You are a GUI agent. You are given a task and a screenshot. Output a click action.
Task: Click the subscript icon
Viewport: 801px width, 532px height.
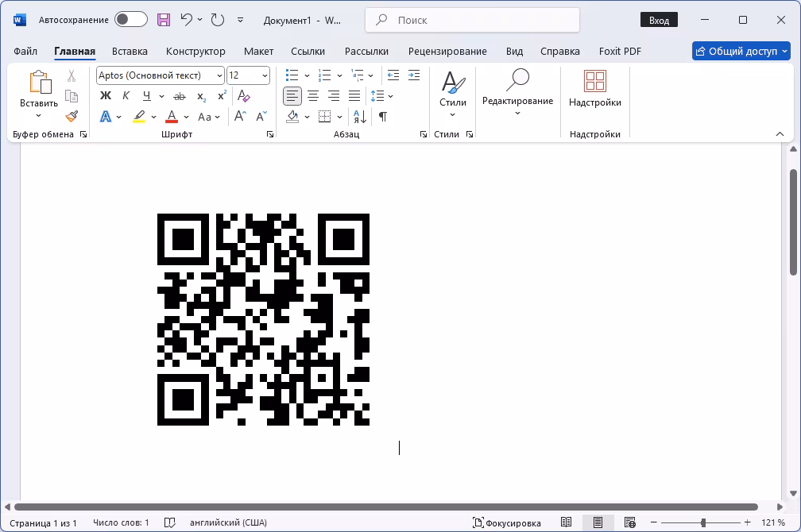tap(201, 96)
